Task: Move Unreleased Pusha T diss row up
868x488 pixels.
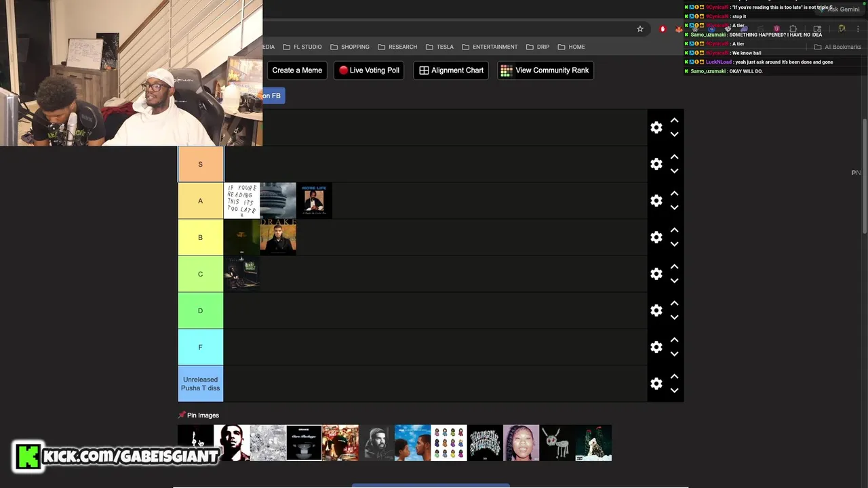Action: tap(674, 377)
